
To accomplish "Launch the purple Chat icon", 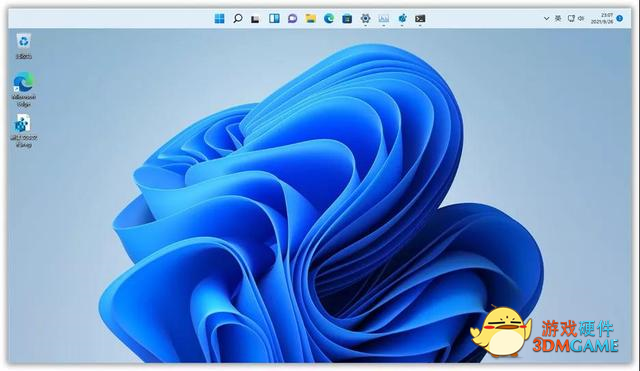I will click(x=292, y=18).
